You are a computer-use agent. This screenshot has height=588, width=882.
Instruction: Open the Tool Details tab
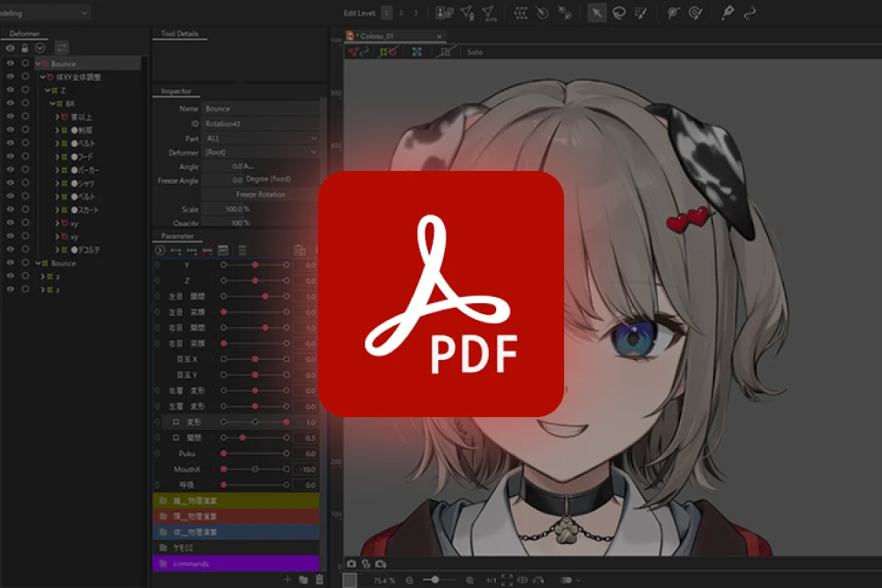click(x=180, y=34)
